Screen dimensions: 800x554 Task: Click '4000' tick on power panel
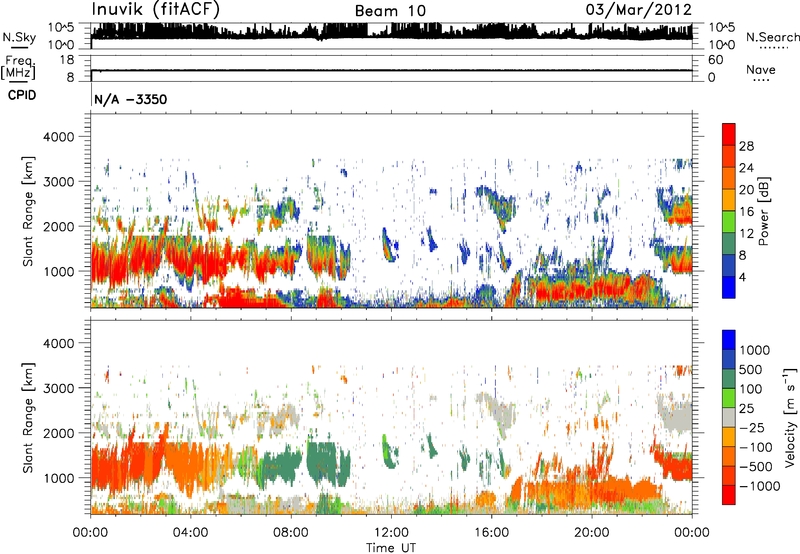58,137
